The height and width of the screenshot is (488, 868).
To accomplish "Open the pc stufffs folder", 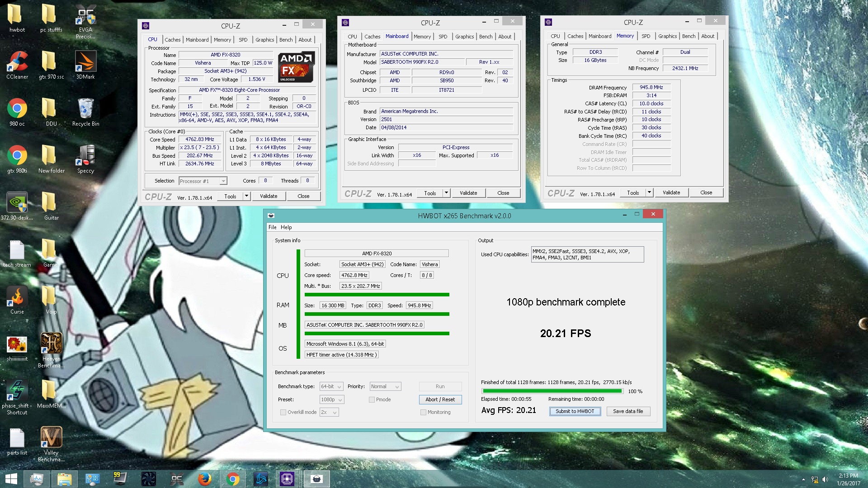I will (51, 19).
